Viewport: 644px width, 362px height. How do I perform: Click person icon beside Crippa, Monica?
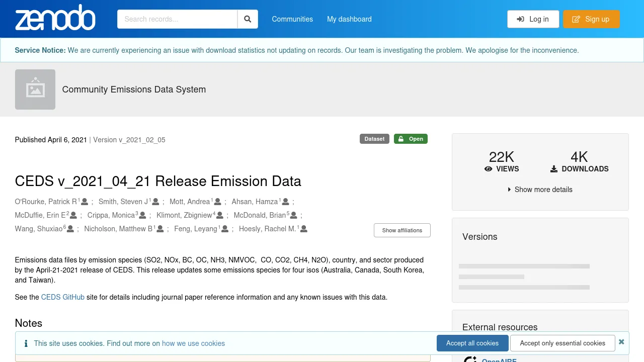coord(142,215)
